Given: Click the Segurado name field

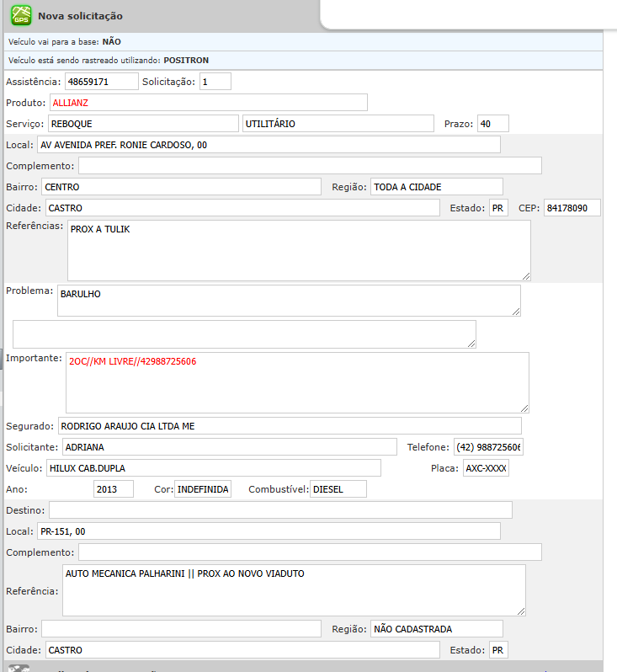Looking at the screenshot, I should click(290, 426).
